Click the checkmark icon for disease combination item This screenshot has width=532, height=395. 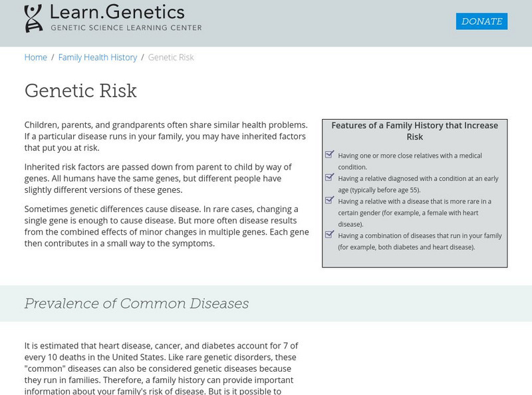pos(328,234)
